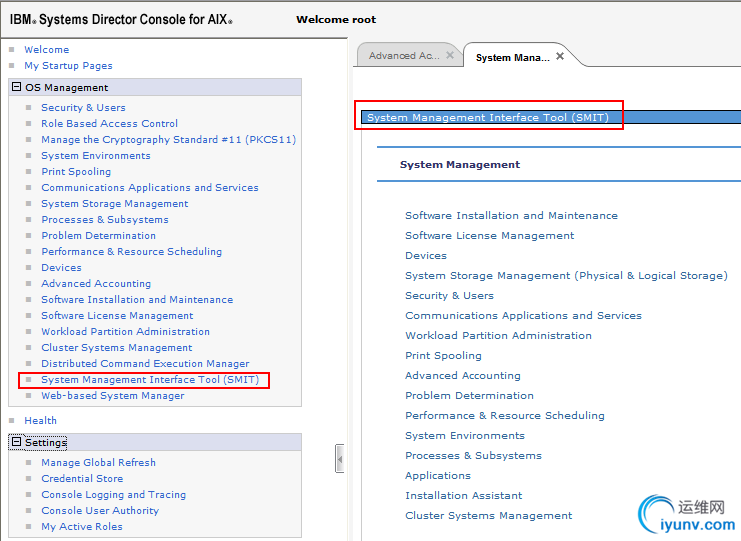
Task: Open Security & Users in navigation tree
Action: (x=83, y=108)
